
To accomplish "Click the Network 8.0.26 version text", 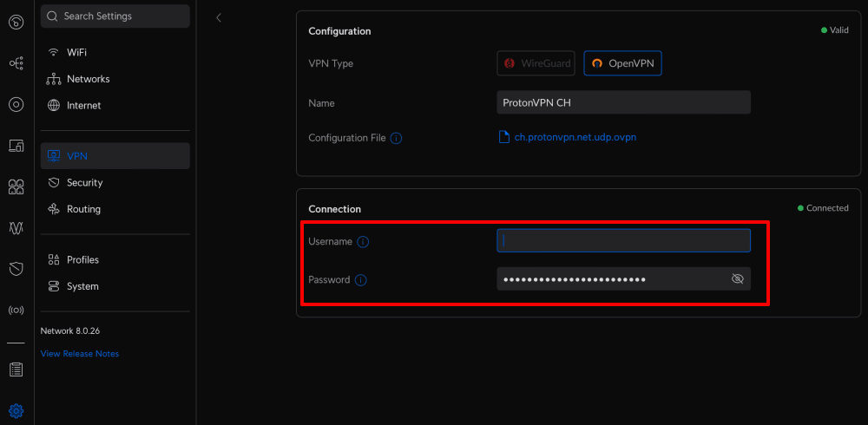I will click(70, 331).
